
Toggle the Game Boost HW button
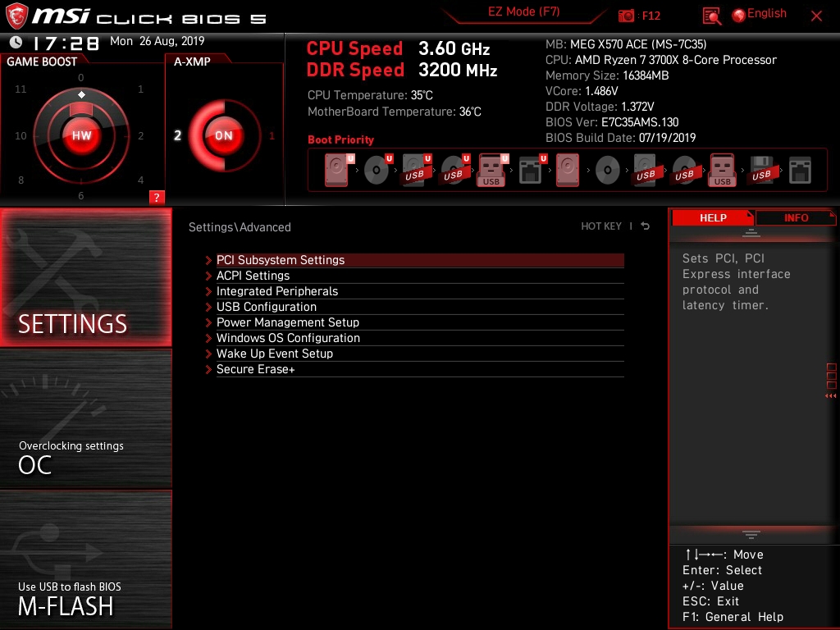point(81,135)
